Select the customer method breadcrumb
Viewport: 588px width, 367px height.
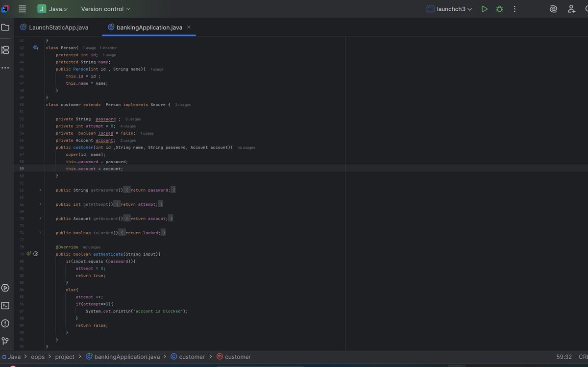[x=234, y=357]
